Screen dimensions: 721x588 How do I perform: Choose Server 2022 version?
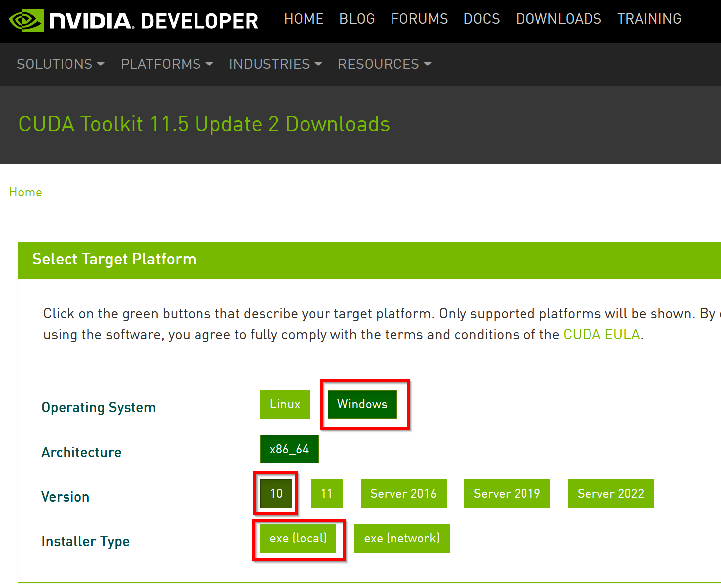611,494
